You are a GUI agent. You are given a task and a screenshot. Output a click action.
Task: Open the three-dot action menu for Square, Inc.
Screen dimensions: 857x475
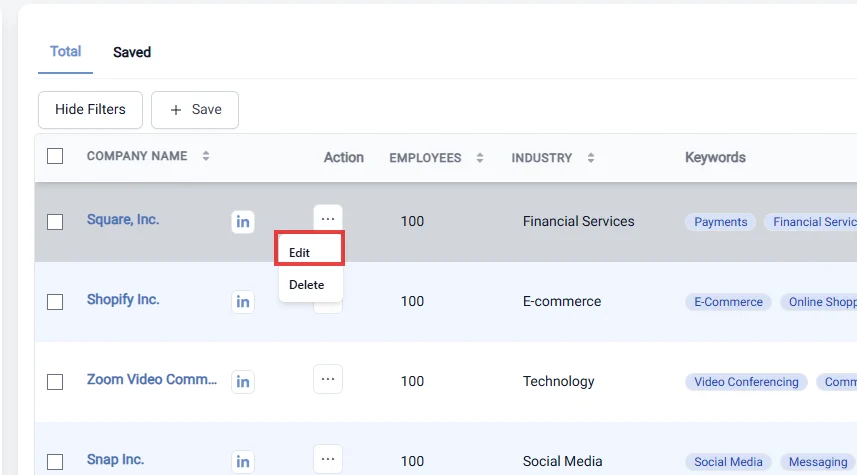point(328,219)
